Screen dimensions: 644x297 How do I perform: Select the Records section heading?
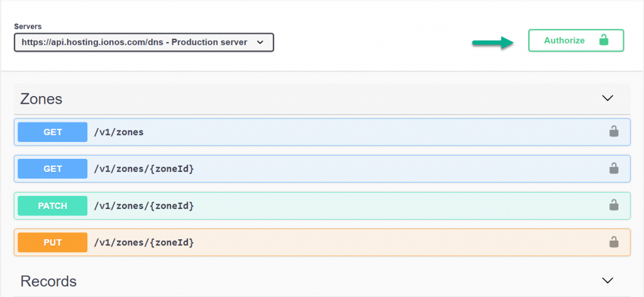[48, 281]
